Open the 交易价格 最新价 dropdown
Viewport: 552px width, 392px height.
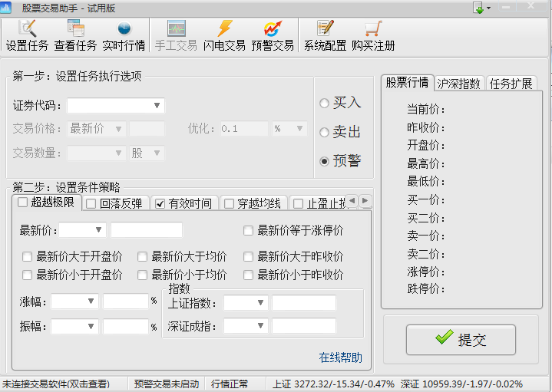[x=119, y=129]
